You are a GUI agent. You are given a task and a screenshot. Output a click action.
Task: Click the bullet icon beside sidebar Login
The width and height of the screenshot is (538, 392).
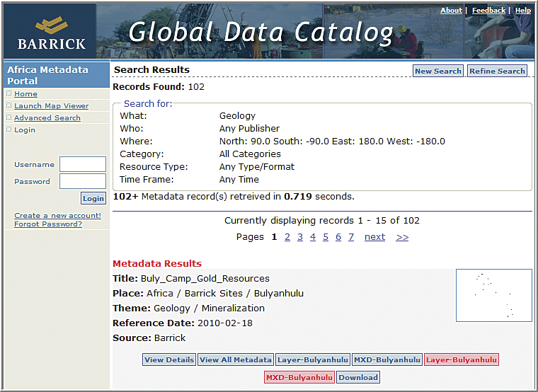(9, 129)
